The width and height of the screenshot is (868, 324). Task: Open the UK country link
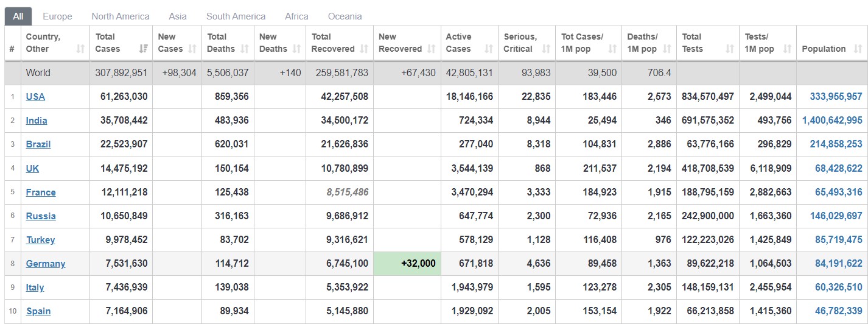(33, 168)
